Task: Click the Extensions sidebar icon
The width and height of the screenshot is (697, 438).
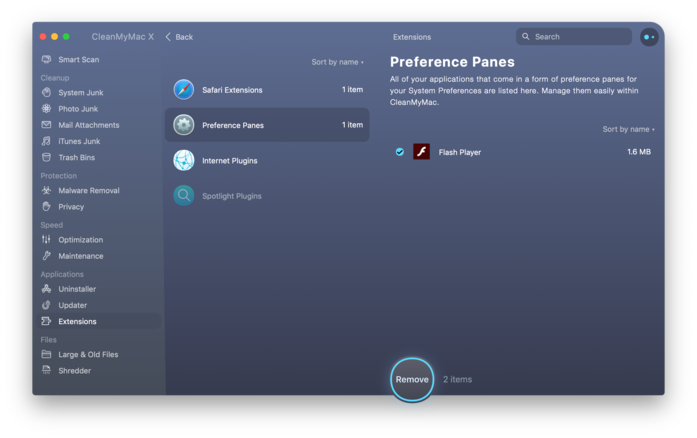Action: point(46,321)
